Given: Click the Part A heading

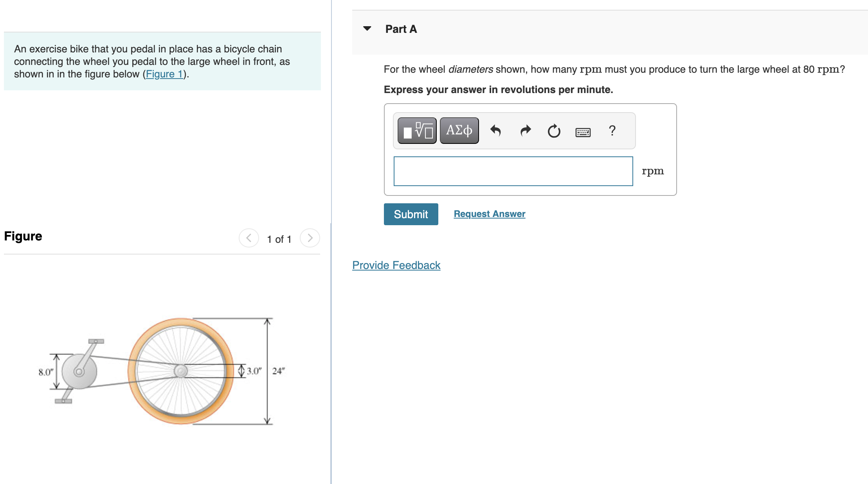Looking at the screenshot, I should 401,29.
